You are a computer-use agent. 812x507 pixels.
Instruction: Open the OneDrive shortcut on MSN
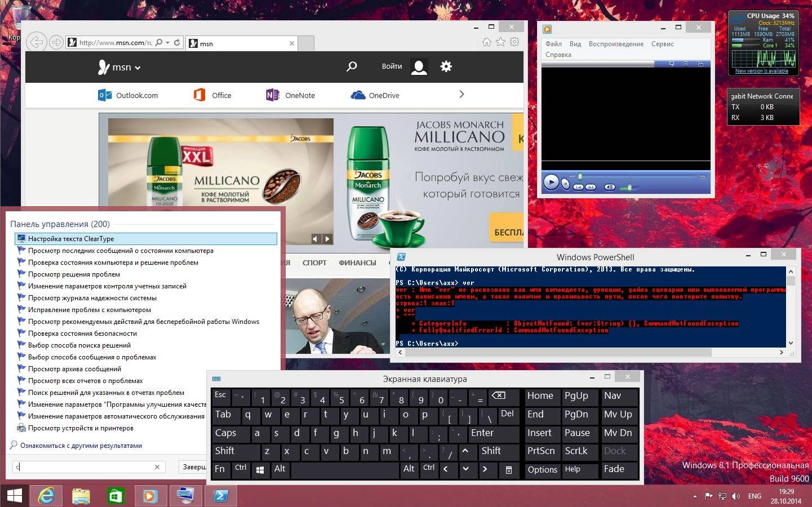pos(375,95)
